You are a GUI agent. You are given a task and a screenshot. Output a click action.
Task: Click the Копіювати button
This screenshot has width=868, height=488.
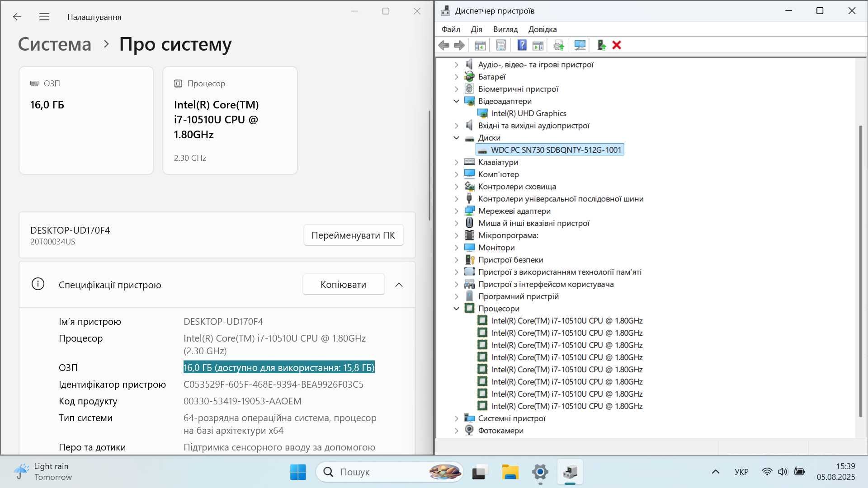click(x=344, y=285)
